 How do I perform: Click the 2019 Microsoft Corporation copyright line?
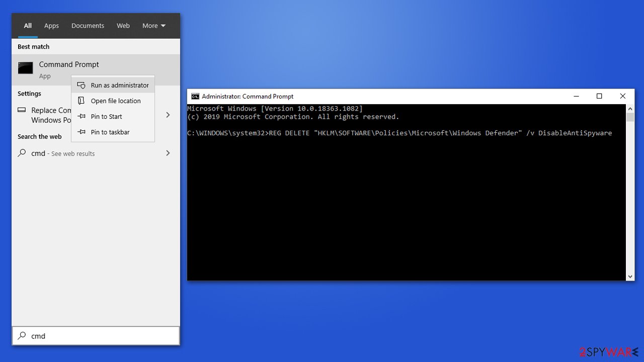[293, 117]
